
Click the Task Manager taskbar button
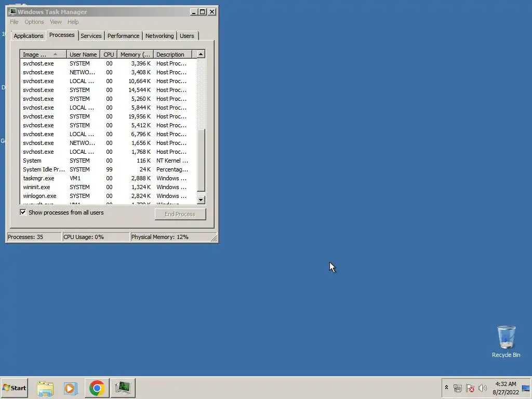coord(123,388)
